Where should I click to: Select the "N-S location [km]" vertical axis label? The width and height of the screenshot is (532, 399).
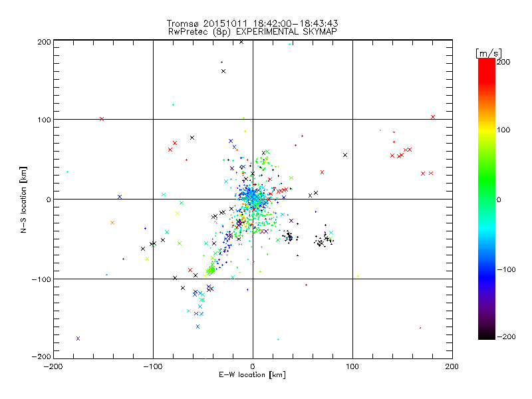[x=23, y=199]
